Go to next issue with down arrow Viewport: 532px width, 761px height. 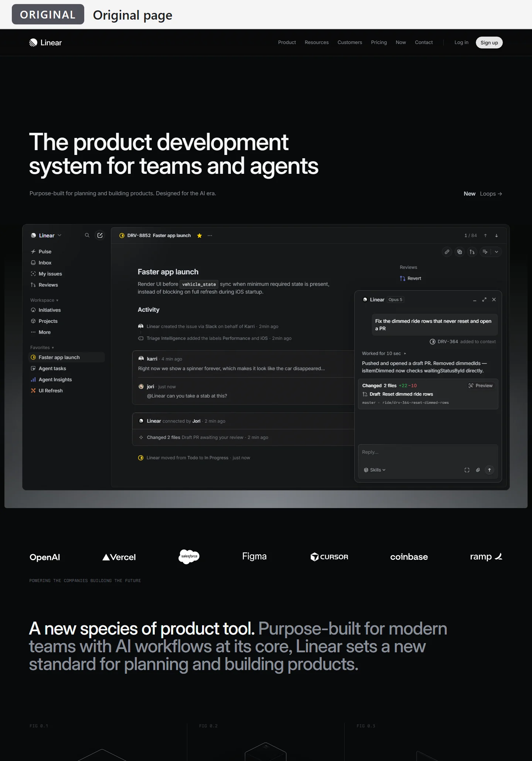(x=497, y=236)
